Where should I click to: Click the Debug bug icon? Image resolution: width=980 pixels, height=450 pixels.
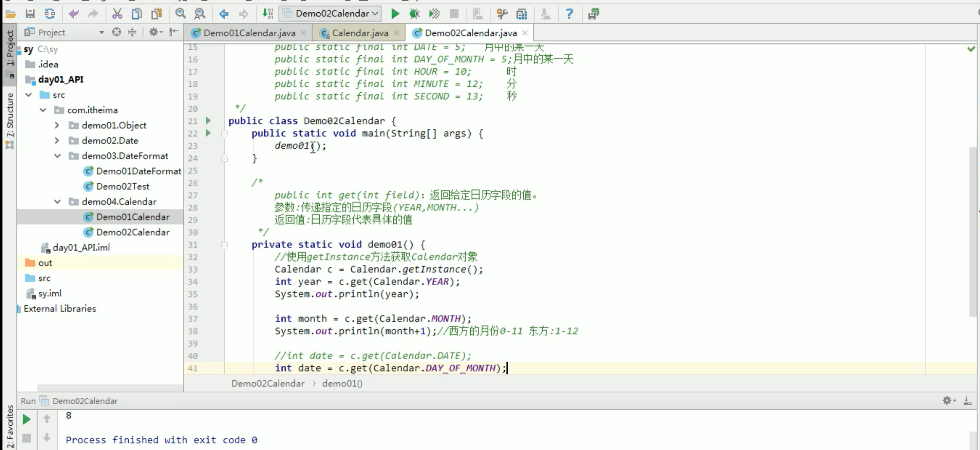[414, 14]
